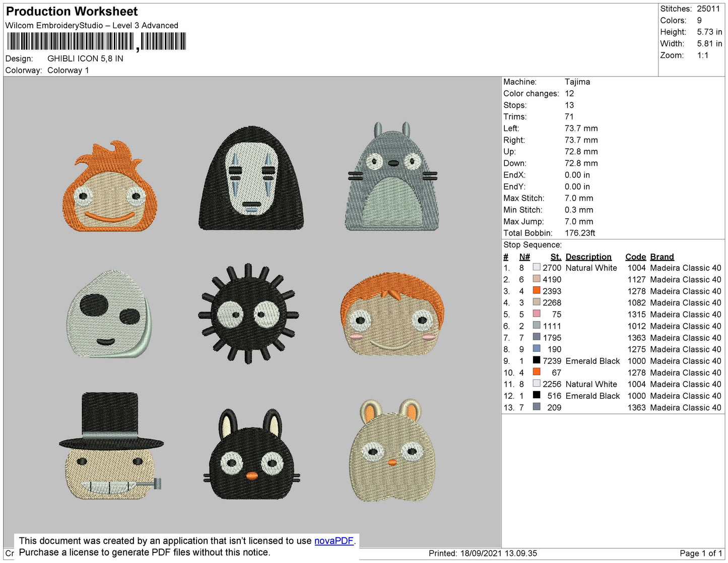Select the black hooded white-mask design
728x563 pixels.
tap(251, 178)
